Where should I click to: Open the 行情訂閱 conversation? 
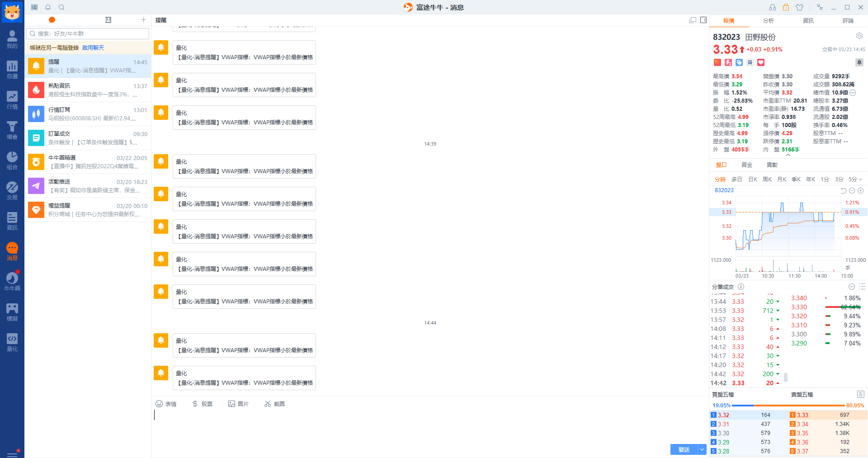(88, 114)
